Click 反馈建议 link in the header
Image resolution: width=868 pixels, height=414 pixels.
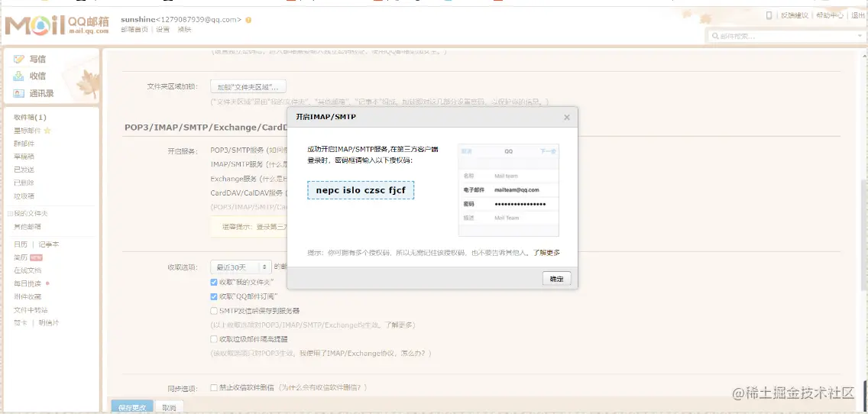pyautogui.click(x=795, y=15)
